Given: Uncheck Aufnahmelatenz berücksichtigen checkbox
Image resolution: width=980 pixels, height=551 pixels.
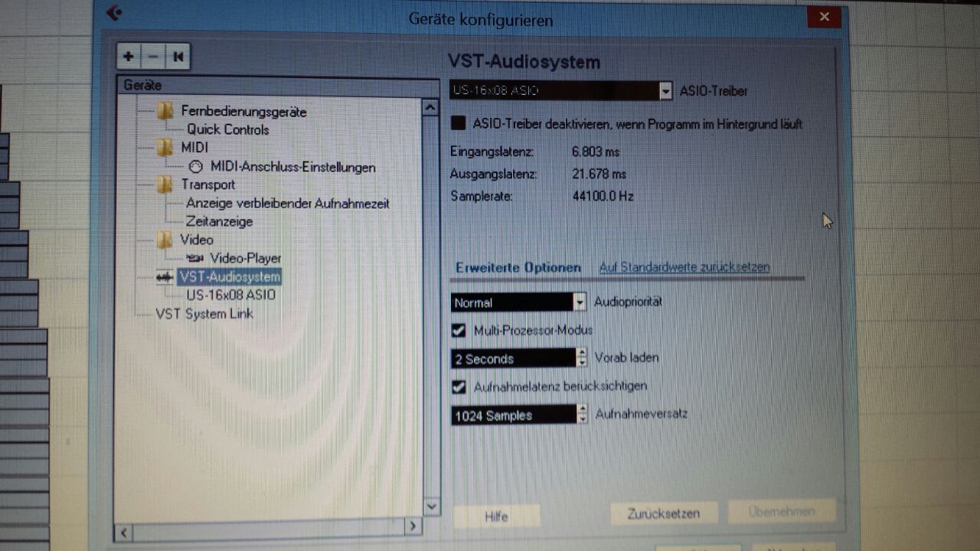Looking at the screenshot, I should tap(459, 386).
